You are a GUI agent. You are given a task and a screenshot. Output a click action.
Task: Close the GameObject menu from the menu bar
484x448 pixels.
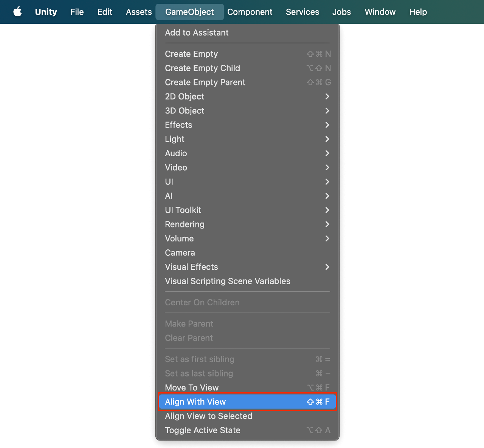189,12
